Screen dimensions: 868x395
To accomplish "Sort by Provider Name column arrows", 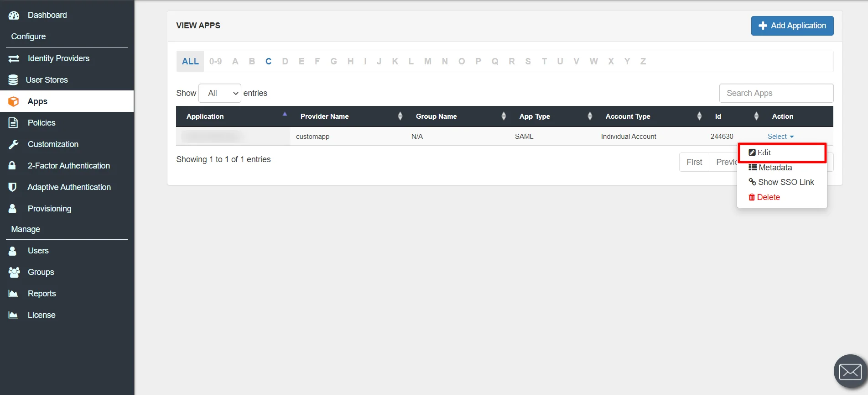I will tap(400, 116).
